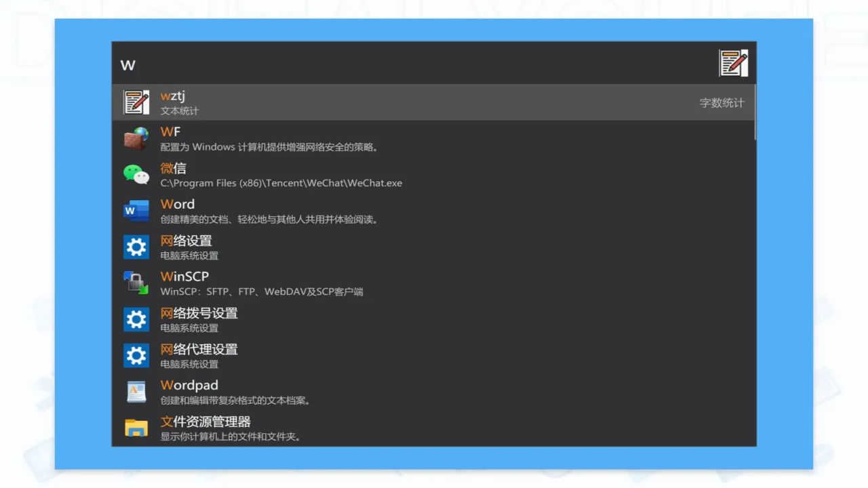Click the notepad icon at top right
Screen dimensions: 868x488
pos(733,62)
